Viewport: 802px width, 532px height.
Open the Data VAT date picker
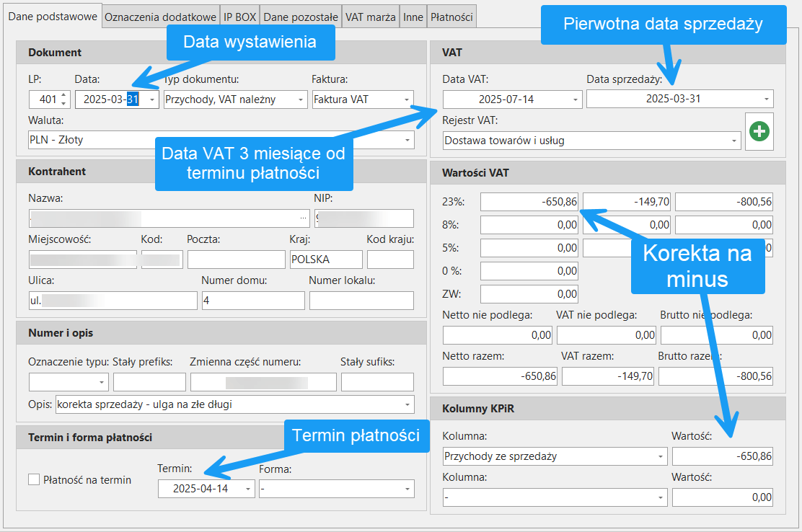tap(576, 99)
